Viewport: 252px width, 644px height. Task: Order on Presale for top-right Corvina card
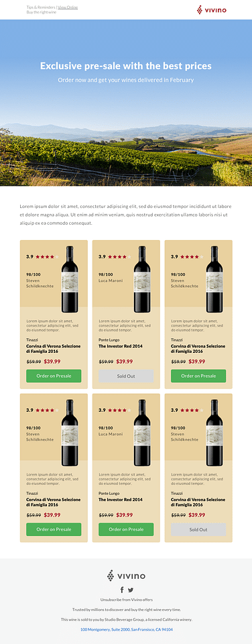(x=198, y=376)
